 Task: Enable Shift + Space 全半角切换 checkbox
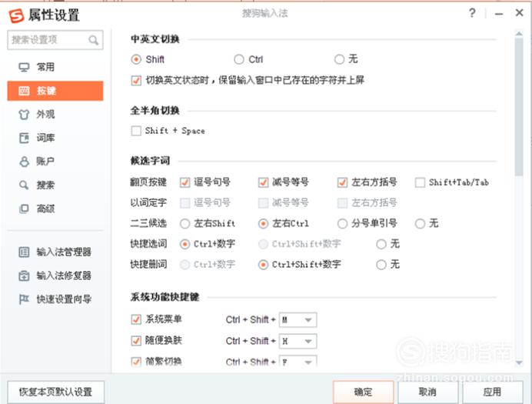click(x=136, y=131)
